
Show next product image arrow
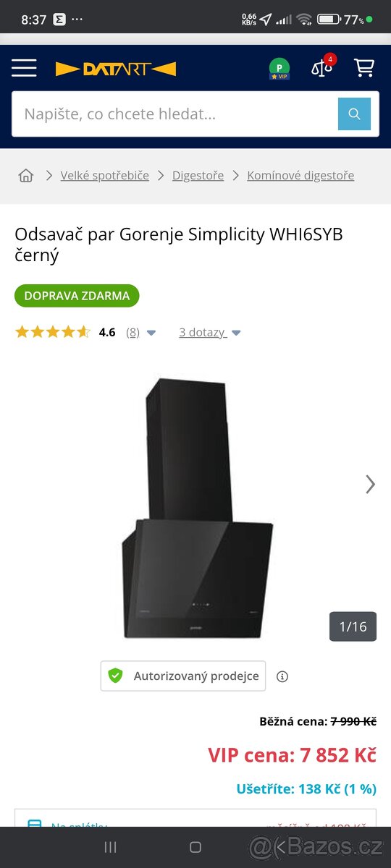click(x=370, y=484)
